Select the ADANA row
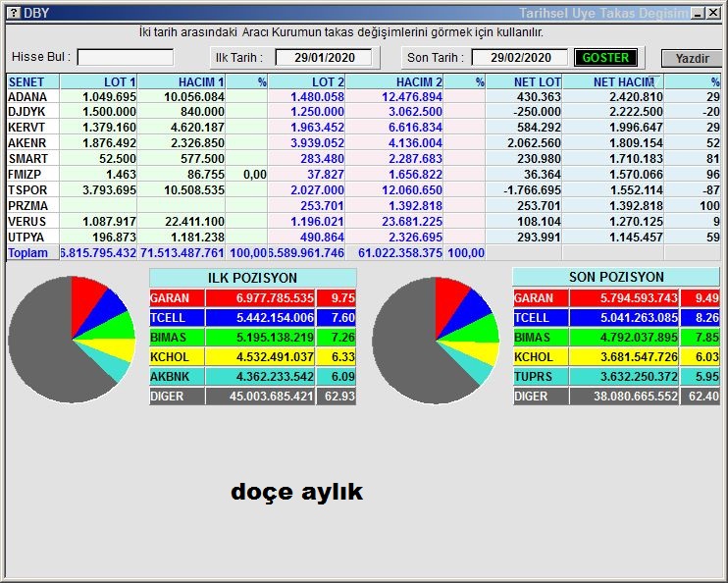This screenshot has width=728, height=583. coord(364,96)
